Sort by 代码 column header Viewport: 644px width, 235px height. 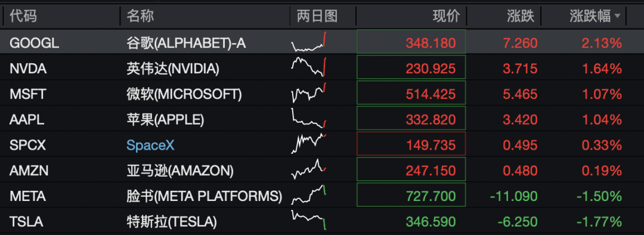point(23,17)
